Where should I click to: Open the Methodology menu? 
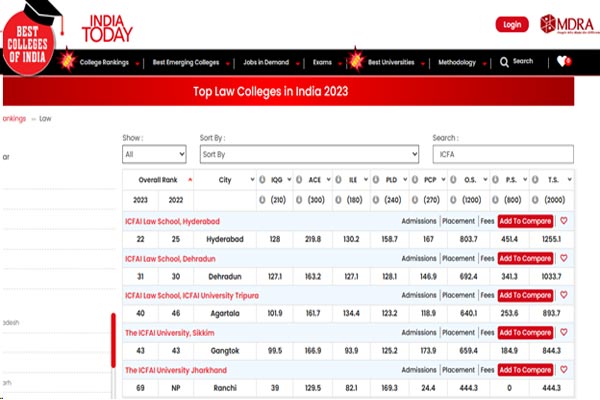tap(457, 62)
